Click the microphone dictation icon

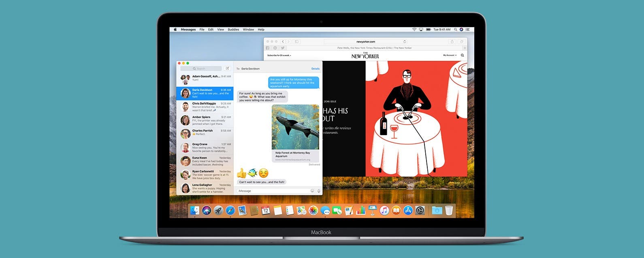[319, 191]
